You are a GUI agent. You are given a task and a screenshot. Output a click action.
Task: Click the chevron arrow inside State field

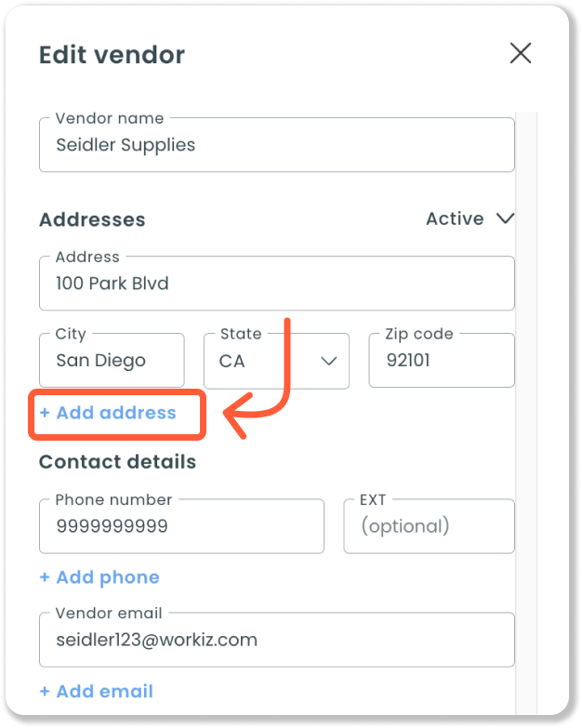pyautogui.click(x=328, y=361)
